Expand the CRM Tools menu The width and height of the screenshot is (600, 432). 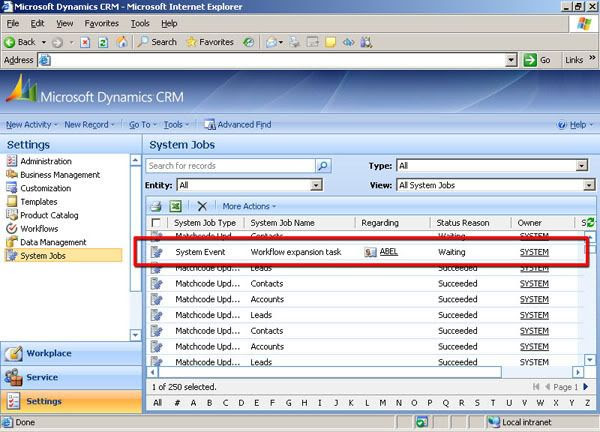[176, 125]
